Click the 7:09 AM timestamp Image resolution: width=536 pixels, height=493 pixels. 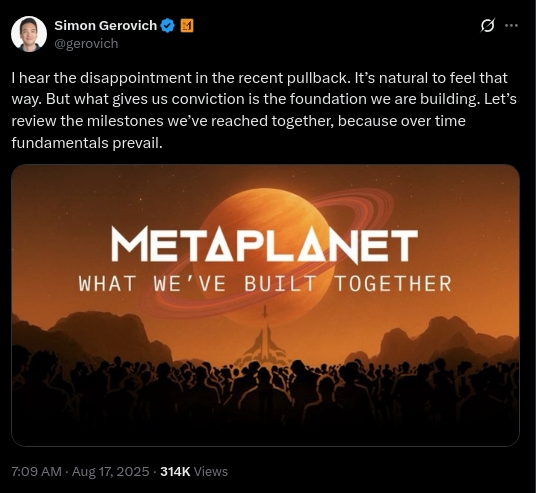click(x=37, y=471)
